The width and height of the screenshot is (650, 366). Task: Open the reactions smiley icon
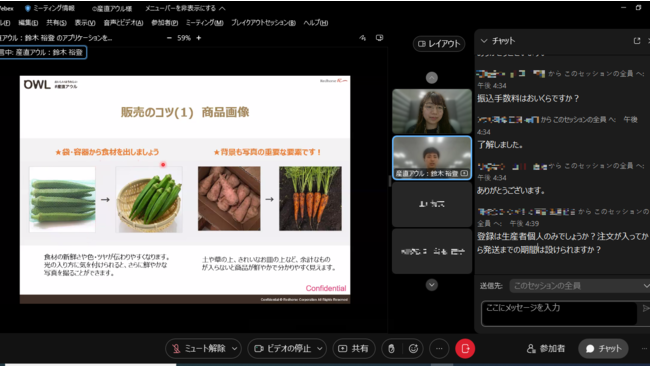(413, 349)
